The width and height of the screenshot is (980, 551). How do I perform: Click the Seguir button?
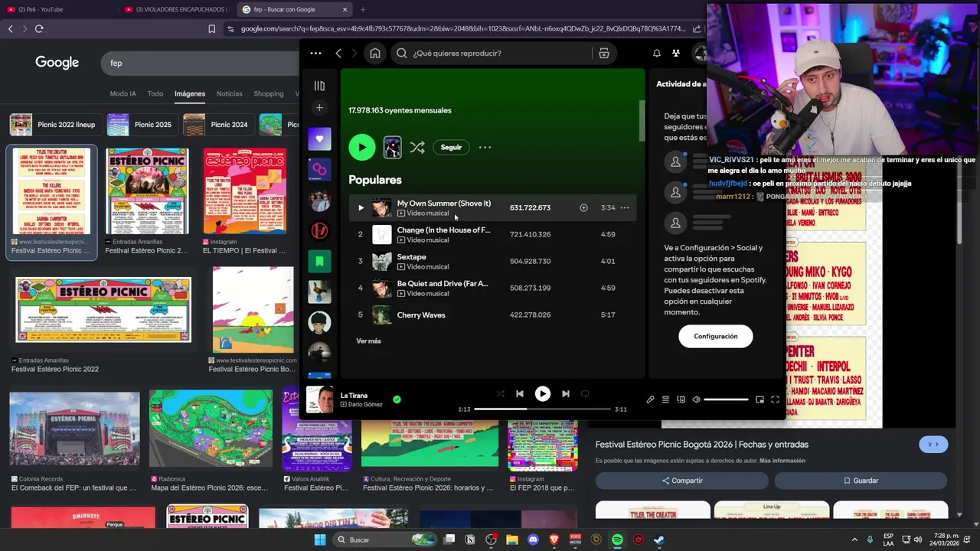(x=451, y=147)
